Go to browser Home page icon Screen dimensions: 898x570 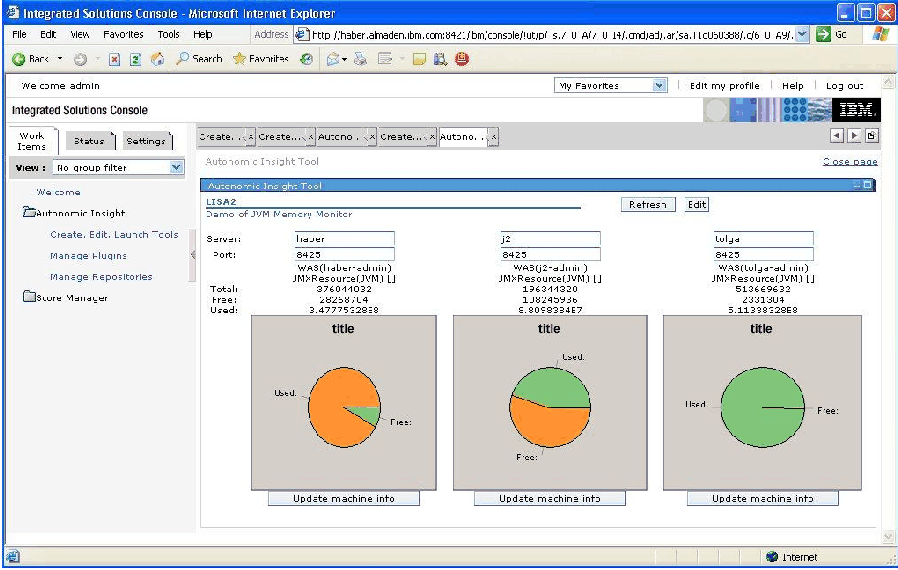pos(157,59)
